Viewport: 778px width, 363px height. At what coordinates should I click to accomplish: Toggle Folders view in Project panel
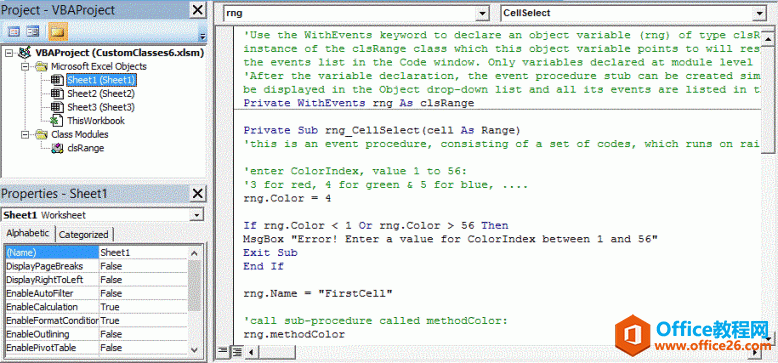pyautogui.click(x=58, y=32)
